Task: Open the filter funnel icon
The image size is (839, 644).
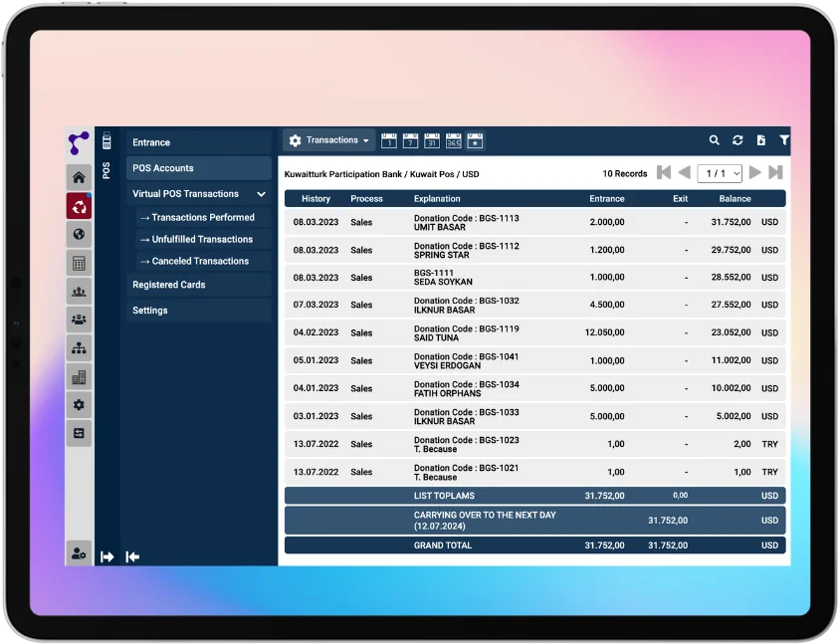Action: (x=783, y=141)
